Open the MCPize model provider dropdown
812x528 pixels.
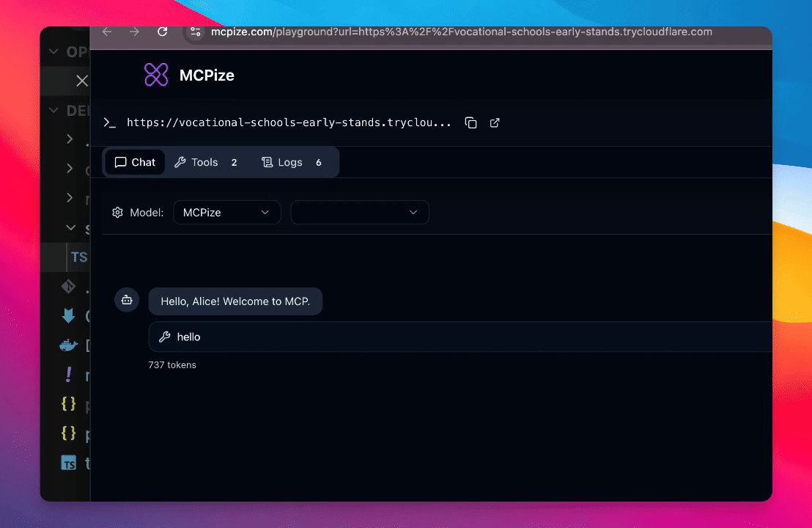(x=227, y=213)
